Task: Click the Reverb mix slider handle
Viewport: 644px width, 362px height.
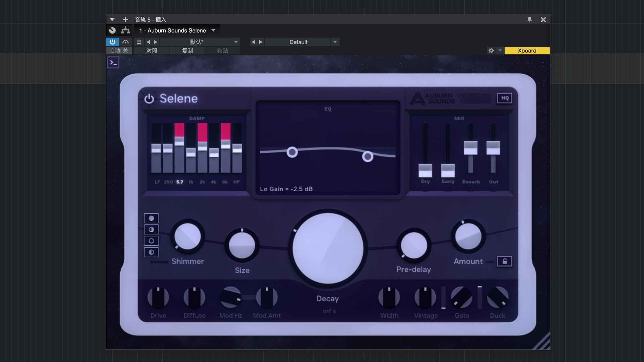Action: pyautogui.click(x=470, y=148)
